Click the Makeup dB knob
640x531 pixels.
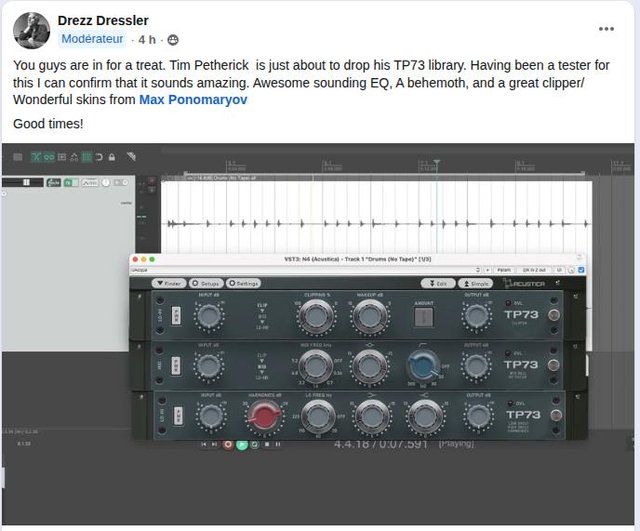pyautogui.click(x=369, y=317)
